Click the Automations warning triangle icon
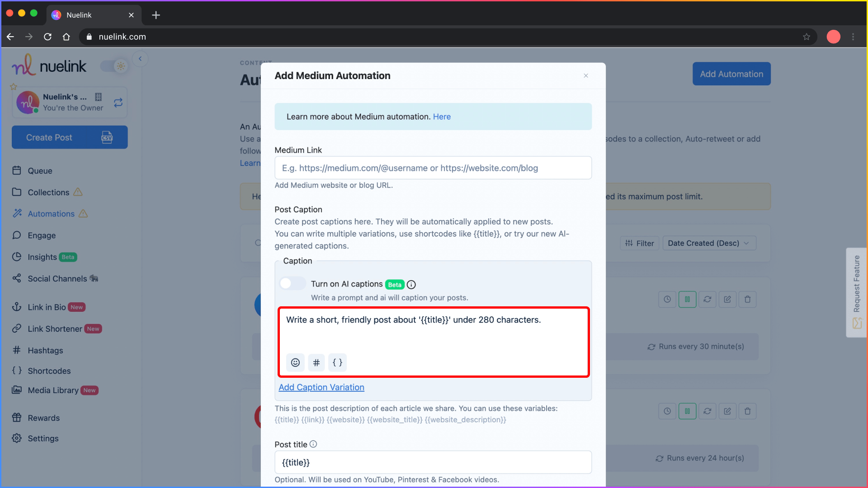This screenshot has height=488, width=868. click(x=83, y=214)
